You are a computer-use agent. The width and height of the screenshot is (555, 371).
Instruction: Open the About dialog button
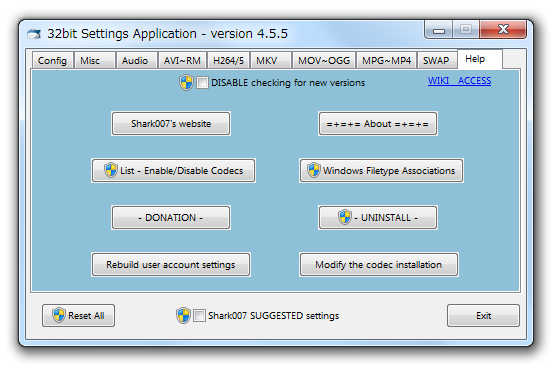[378, 124]
